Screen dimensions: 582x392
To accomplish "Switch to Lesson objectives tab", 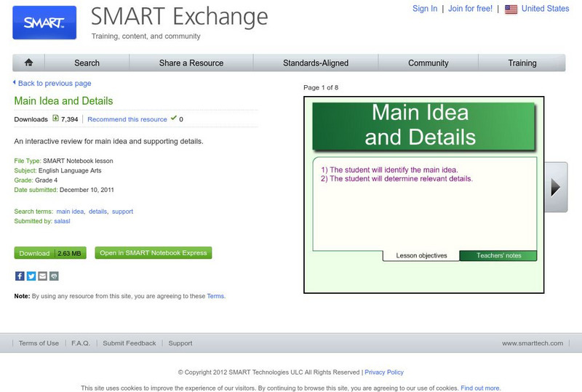I will (x=421, y=255).
